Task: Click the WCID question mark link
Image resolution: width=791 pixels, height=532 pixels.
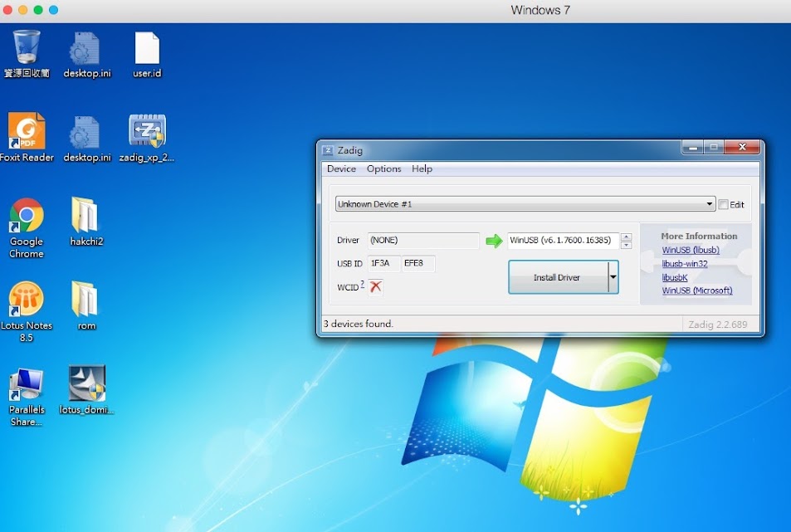Action: 362,284
